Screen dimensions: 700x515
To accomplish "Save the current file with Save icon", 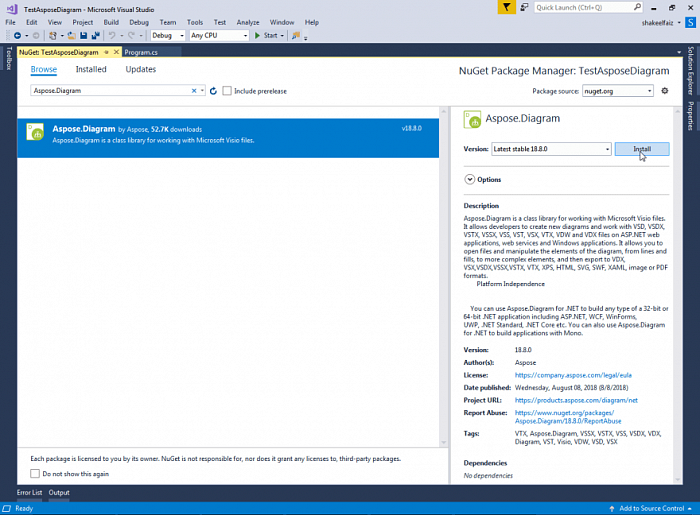I will click(83, 35).
